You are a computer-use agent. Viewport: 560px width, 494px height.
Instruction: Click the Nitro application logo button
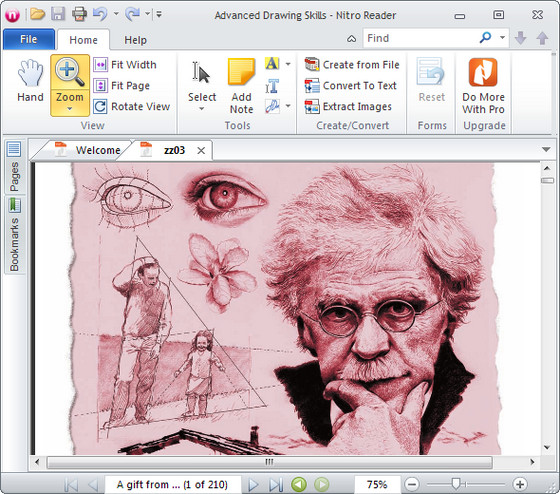(x=12, y=15)
